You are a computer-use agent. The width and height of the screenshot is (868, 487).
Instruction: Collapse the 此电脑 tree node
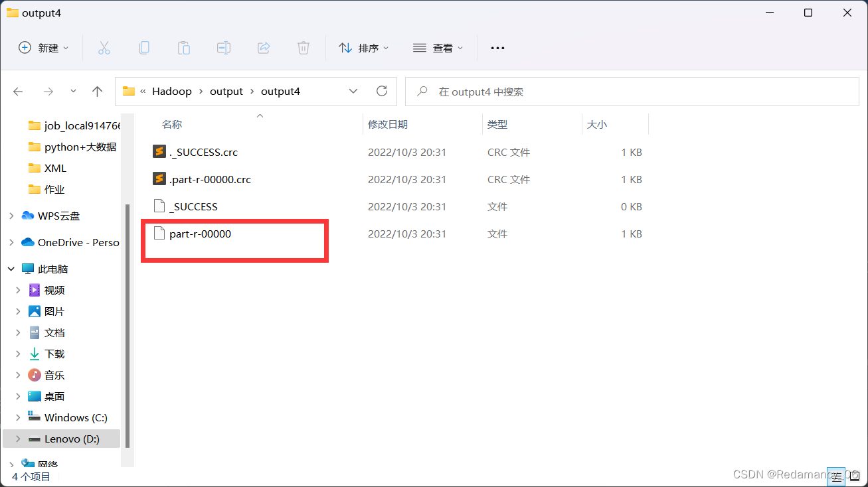[x=11, y=269]
